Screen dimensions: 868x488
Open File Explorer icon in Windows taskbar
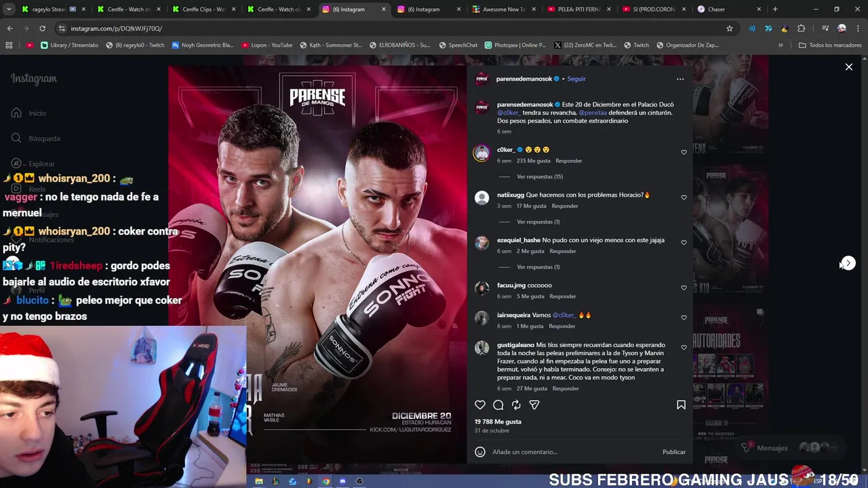coord(258,481)
